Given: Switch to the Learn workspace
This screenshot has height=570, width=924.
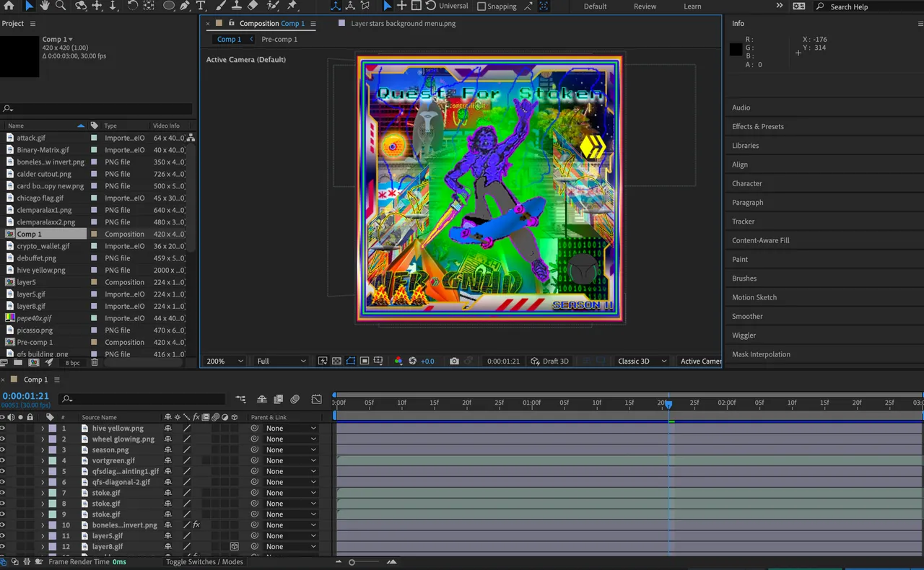Looking at the screenshot, I should click(692, 6).
